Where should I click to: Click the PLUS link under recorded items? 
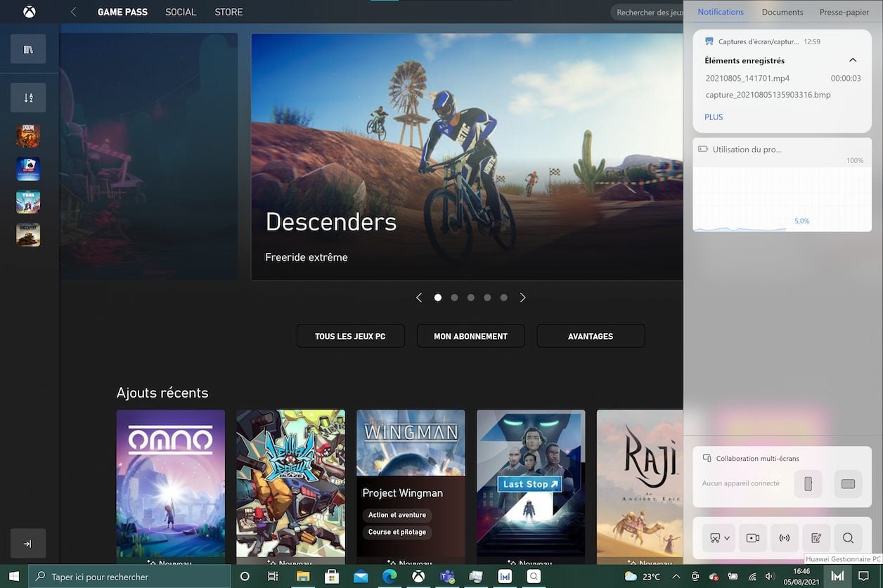click(714, 117)
